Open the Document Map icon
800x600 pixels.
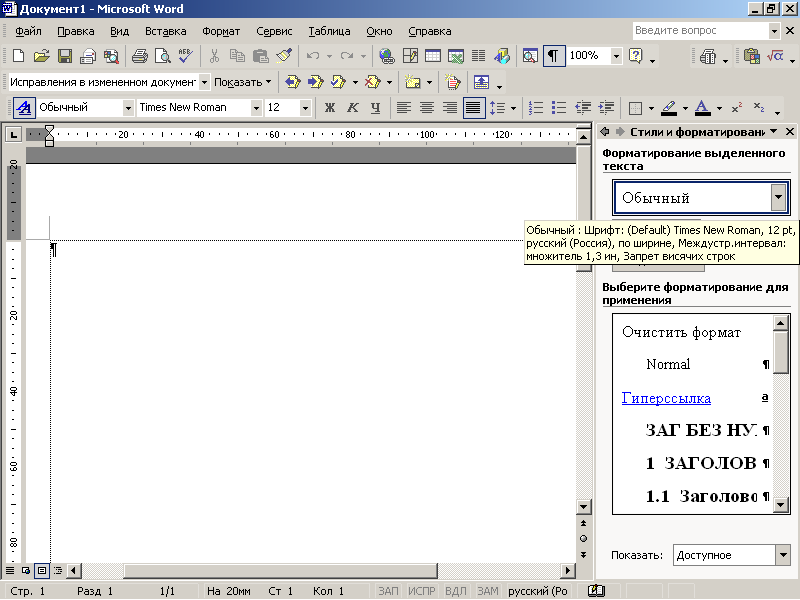(530, 56)
